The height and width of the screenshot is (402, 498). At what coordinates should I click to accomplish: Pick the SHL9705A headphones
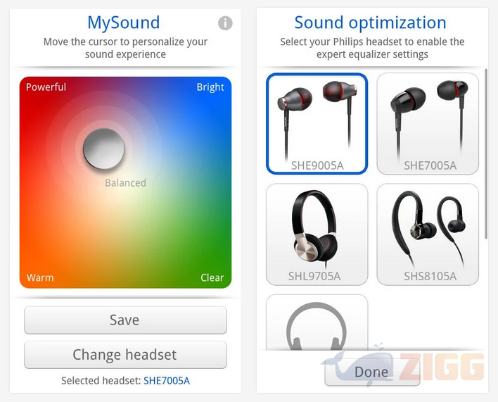(x=317, y=234)
